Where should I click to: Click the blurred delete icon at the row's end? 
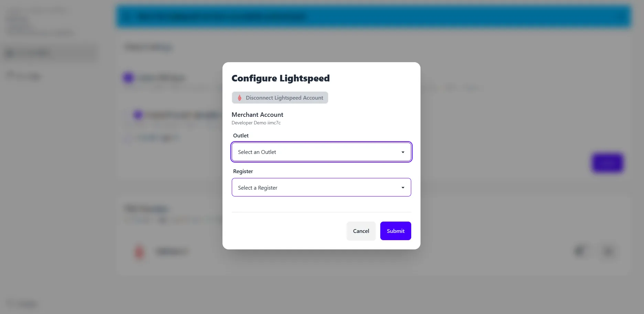[x=608, y=251]
